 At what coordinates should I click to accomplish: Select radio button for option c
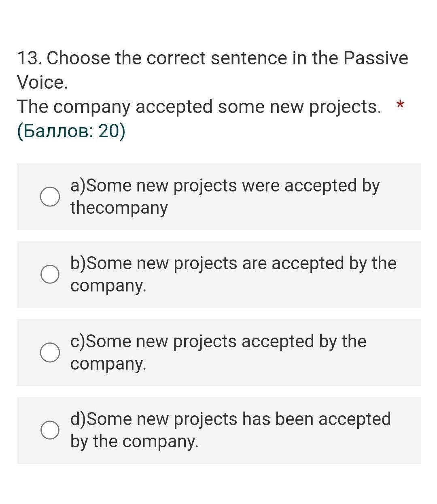(50, 352)
